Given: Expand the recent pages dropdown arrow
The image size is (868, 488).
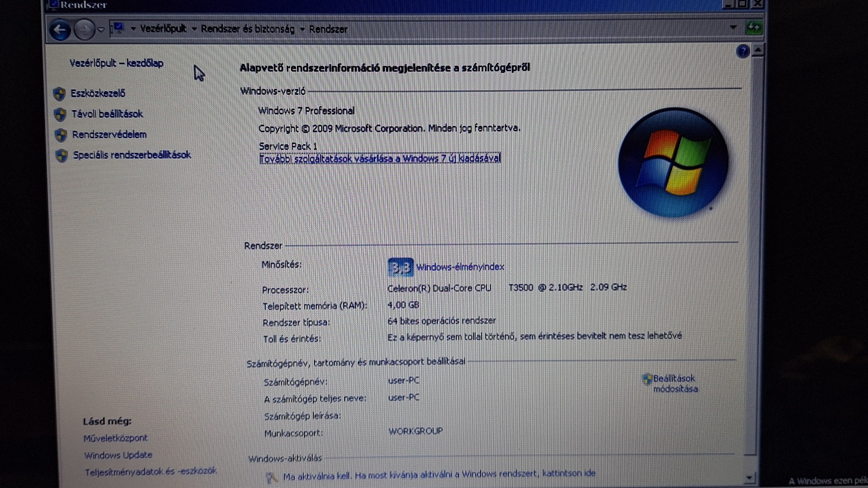Looking at the screenshot, I should point(101,30).
